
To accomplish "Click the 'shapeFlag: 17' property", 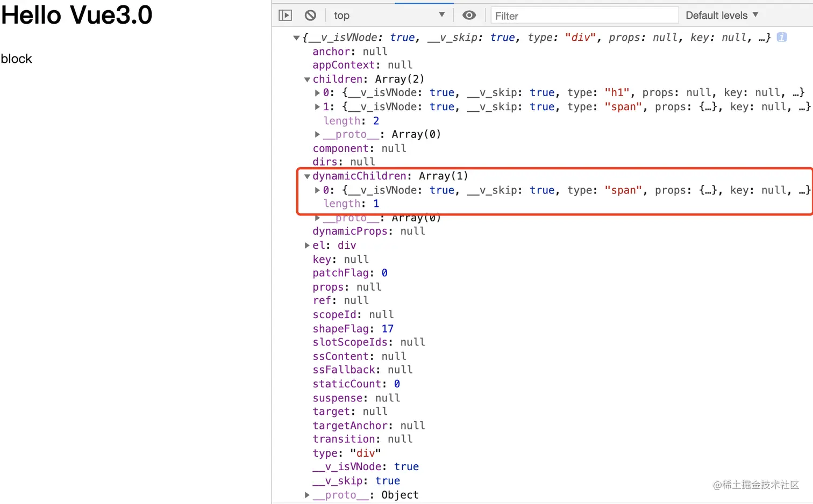I will pyautogui.click(x=353, y=329).
